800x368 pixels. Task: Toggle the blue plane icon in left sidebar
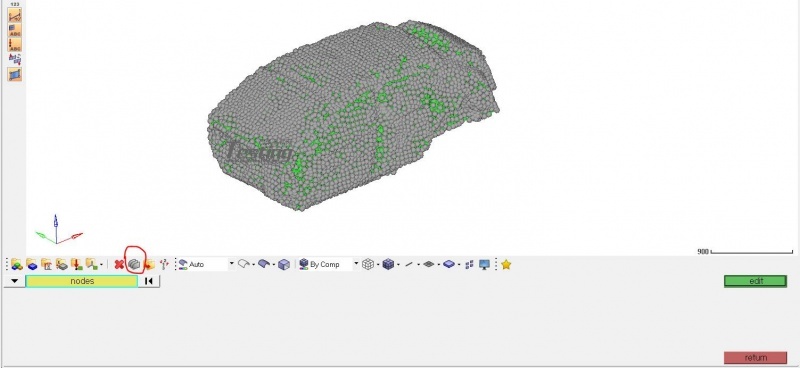pyautogui.click(x=15, y=74)
